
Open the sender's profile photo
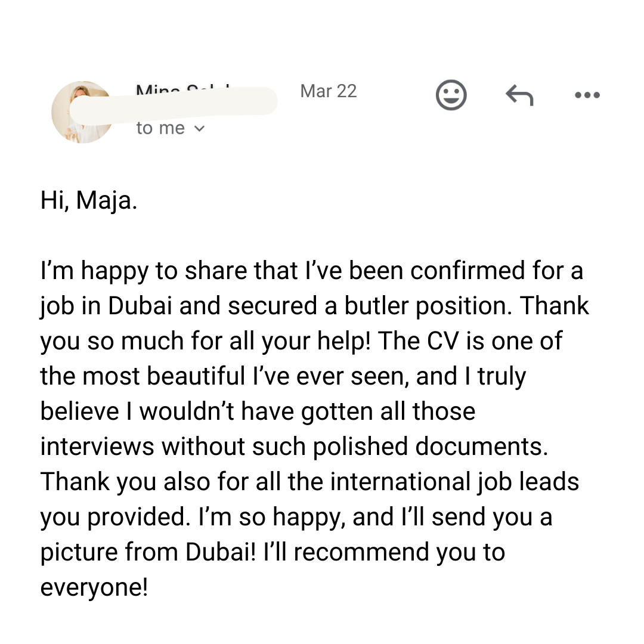click(x=82, y=112)
